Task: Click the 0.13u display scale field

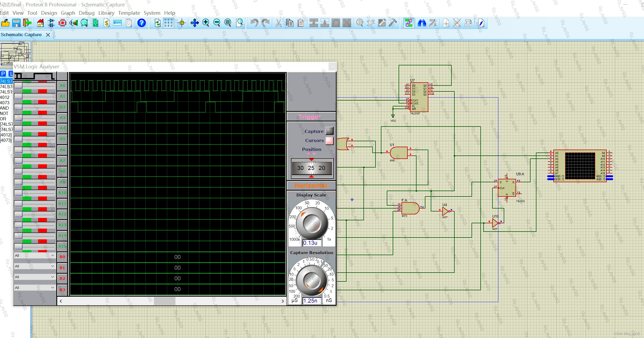Action: click(312, 243)
